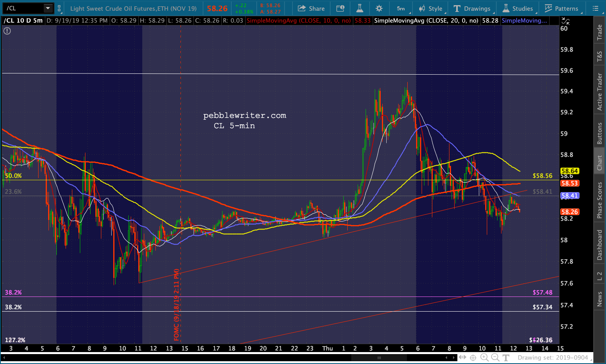Open the symbol selector dropdown arrow
This screenshot has height=364, width=606.
(x=48, y=8)
